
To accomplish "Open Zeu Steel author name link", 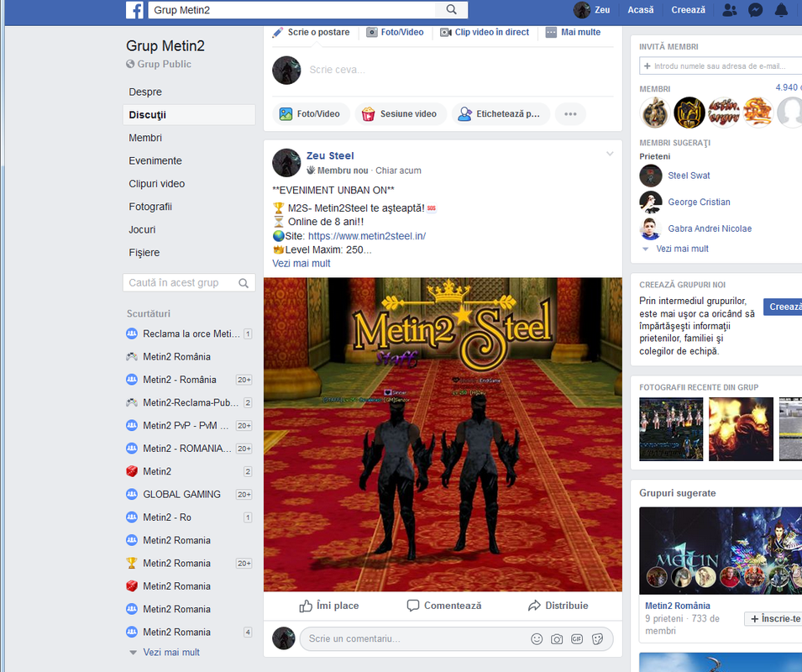I will 330,155.
